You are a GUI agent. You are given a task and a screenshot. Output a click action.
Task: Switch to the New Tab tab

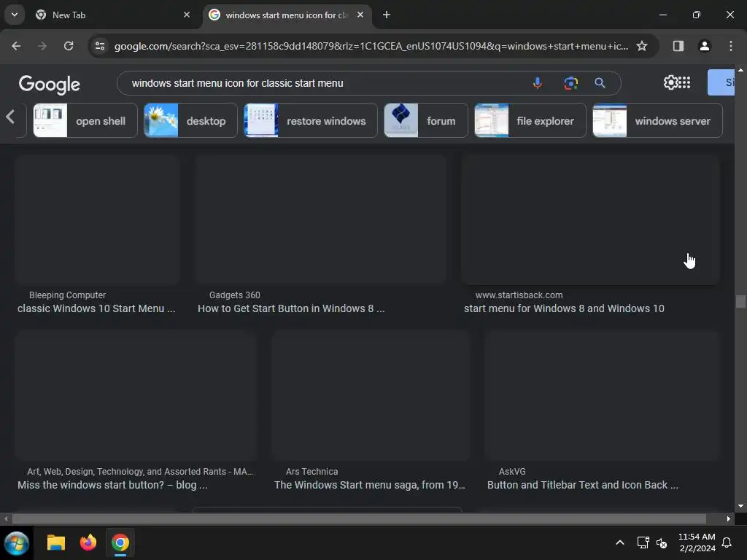113,15
